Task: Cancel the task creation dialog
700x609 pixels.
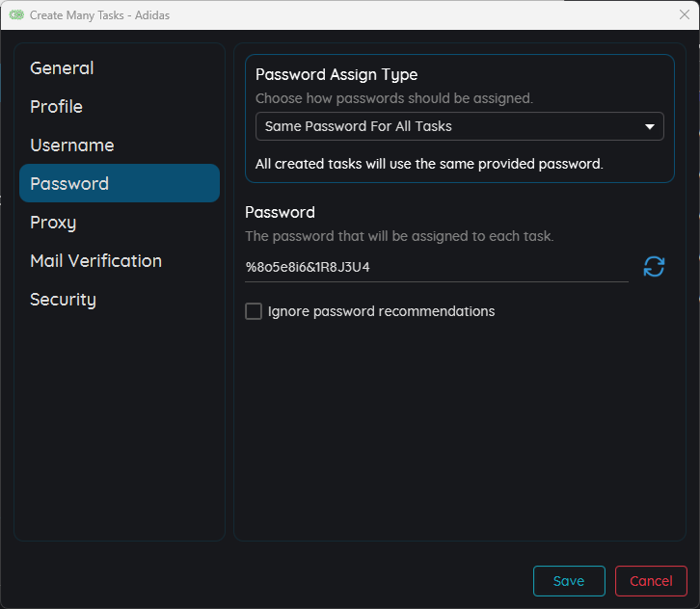Action: [x=651, y=581]
